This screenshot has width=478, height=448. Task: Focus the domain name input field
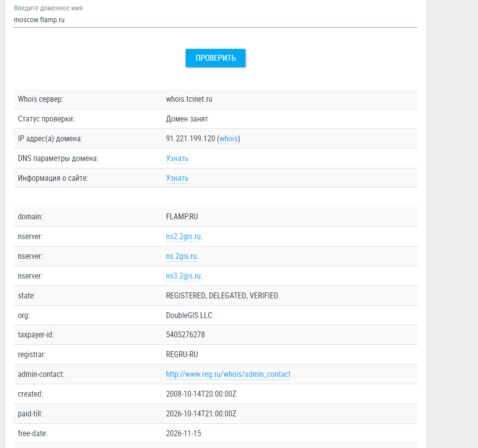(x=215, y=20)
